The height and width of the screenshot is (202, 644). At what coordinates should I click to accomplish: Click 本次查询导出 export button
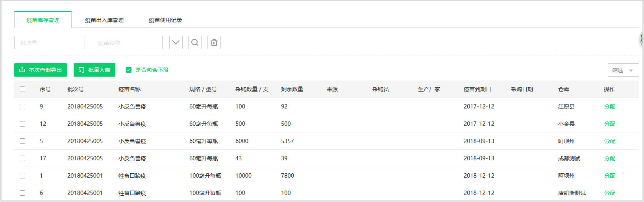pyautogui.click(x=41, y=70)
